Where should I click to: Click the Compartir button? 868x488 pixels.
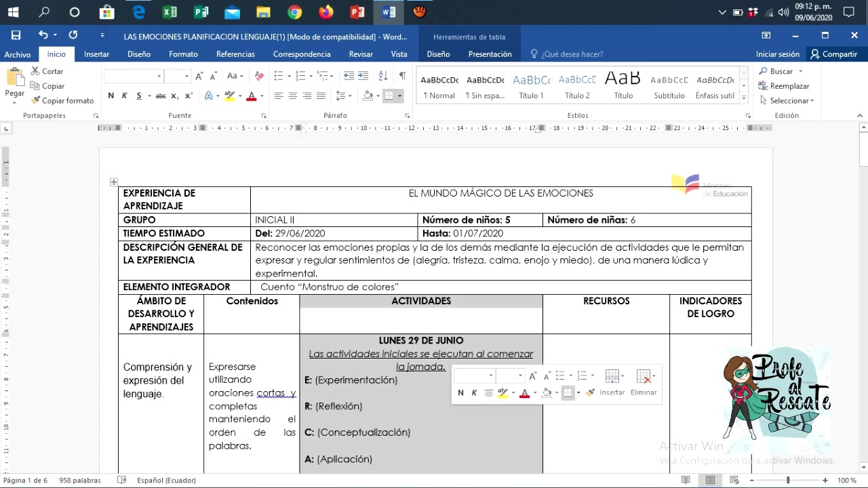pyautogui.click(x=834, y=54)
